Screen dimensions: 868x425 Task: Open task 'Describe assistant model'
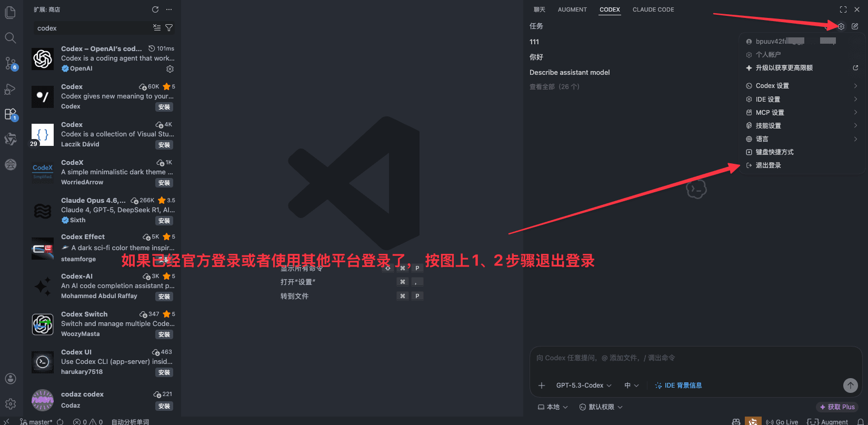pos(570,73)
